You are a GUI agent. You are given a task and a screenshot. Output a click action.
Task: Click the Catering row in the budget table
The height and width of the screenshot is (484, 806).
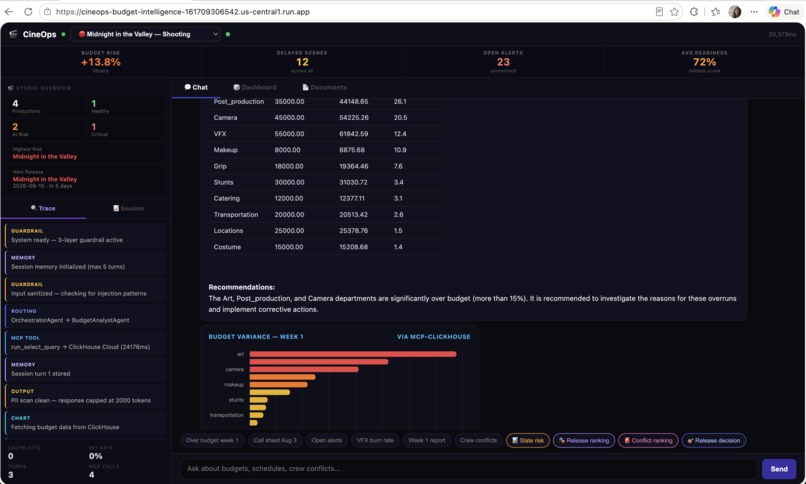point(325,198)
